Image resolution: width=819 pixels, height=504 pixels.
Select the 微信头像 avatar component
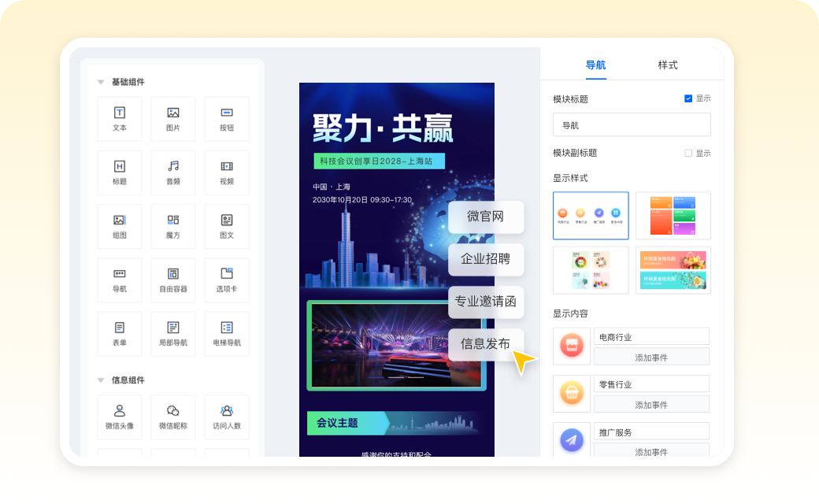coord(119,417)
